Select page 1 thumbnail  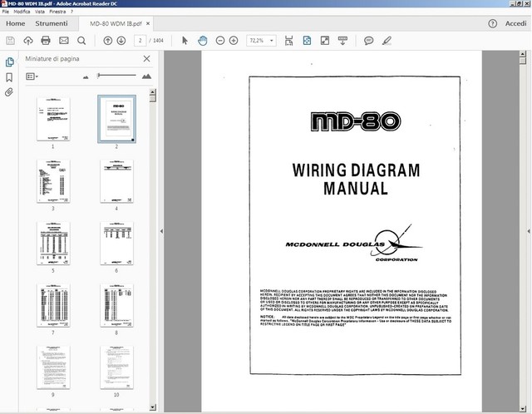53,119
